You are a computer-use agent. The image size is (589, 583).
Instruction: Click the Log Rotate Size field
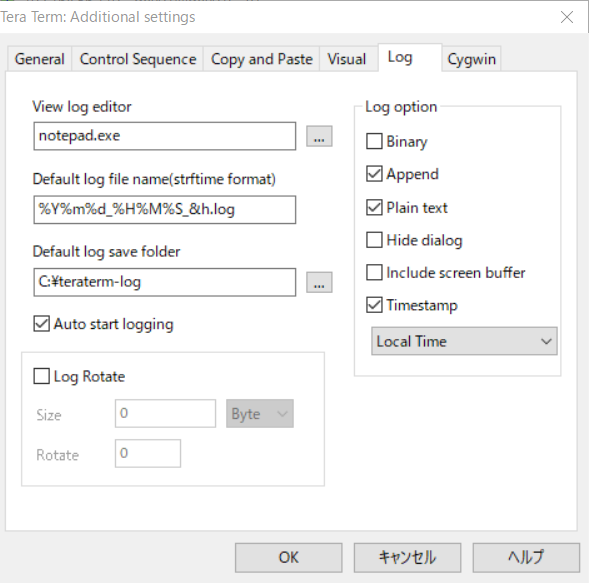click(165, 414)
